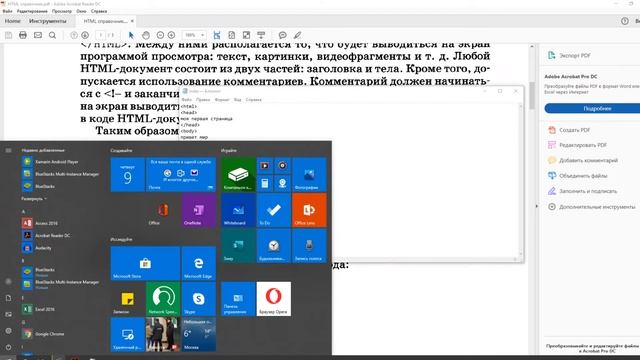This screenshot has width=640, height=360.
Task: Print the PDF using the printer icon
Action: coord(23,35)
